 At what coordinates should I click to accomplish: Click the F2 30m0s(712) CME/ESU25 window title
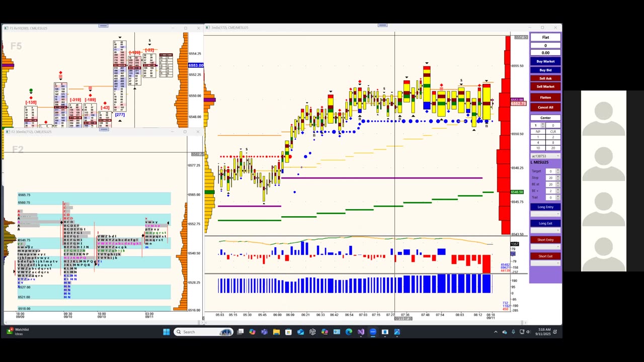tap(31, 132)
